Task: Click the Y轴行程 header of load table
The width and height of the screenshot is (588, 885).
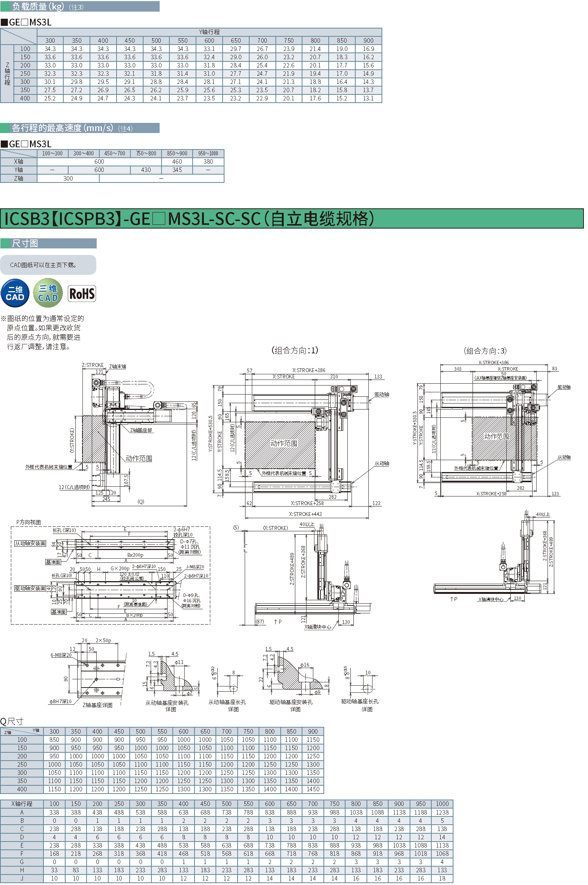Action: click(x=209, y=33)
